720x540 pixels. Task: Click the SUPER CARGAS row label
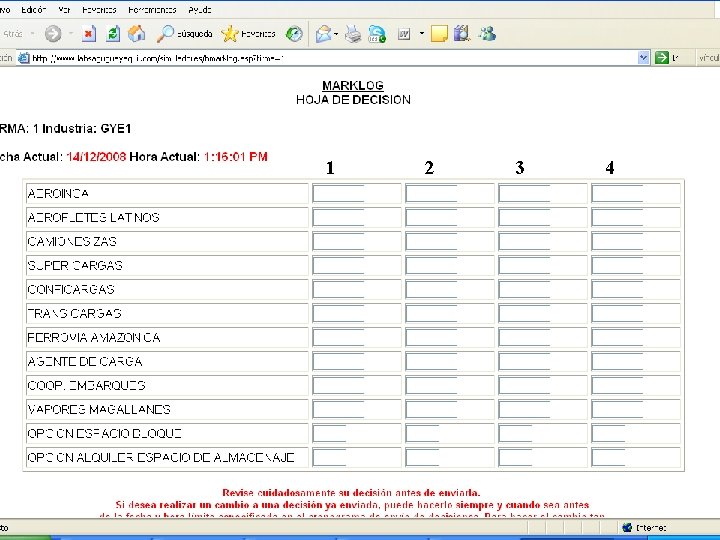pos(75,265)
